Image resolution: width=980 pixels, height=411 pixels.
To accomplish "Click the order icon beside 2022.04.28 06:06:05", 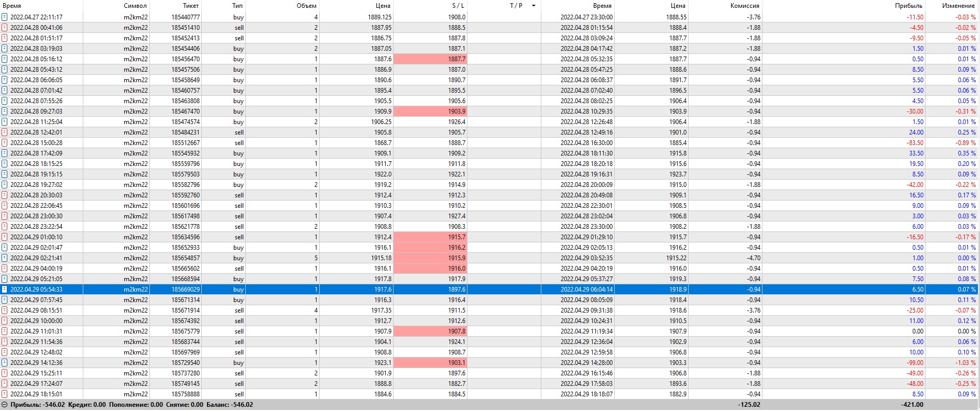I will [x=5, y=80].
